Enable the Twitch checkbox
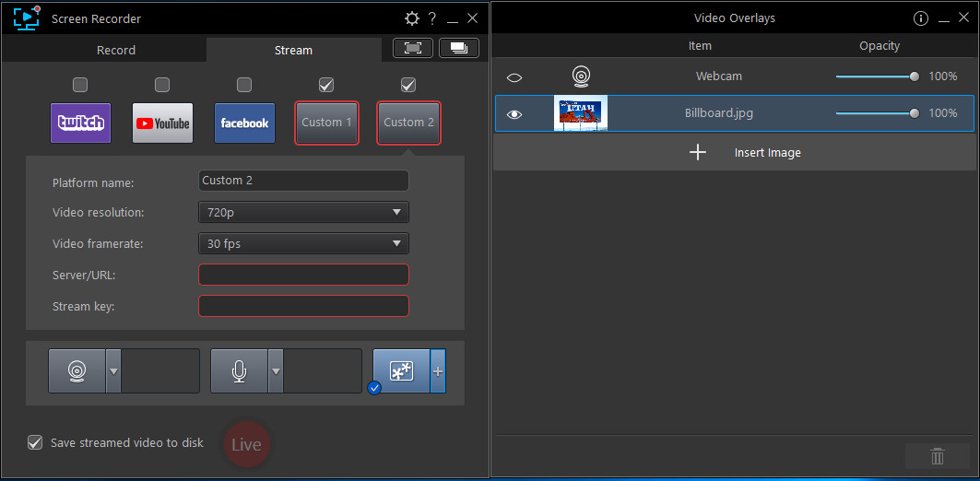Image resolution: width=980 pixels, height=481 pixels. [x=80, y=85]
